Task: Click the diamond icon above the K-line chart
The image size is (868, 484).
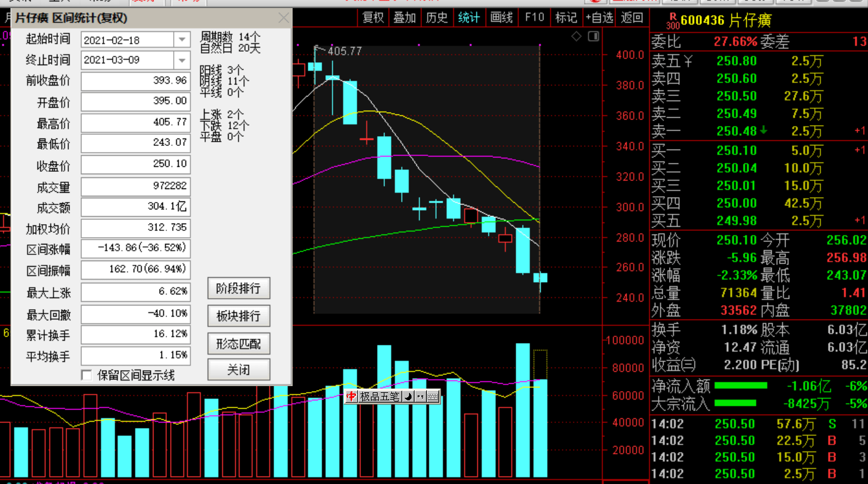Action: tap(576, 36)
